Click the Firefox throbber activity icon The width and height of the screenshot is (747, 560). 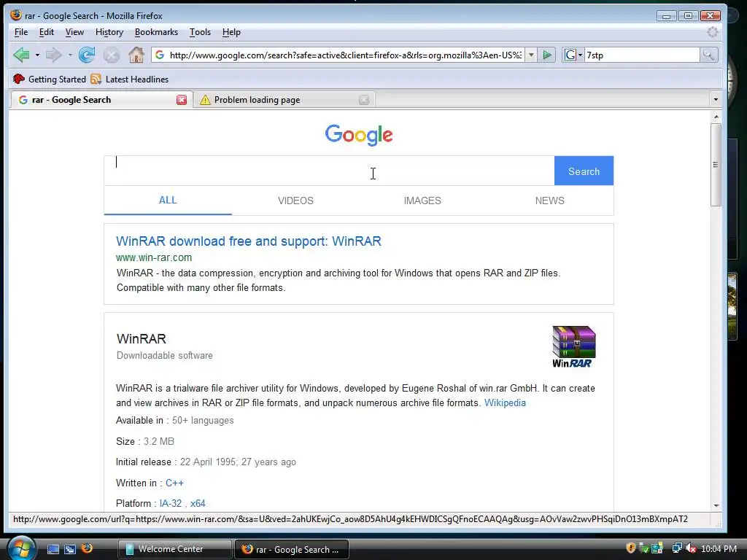(712, 32)
